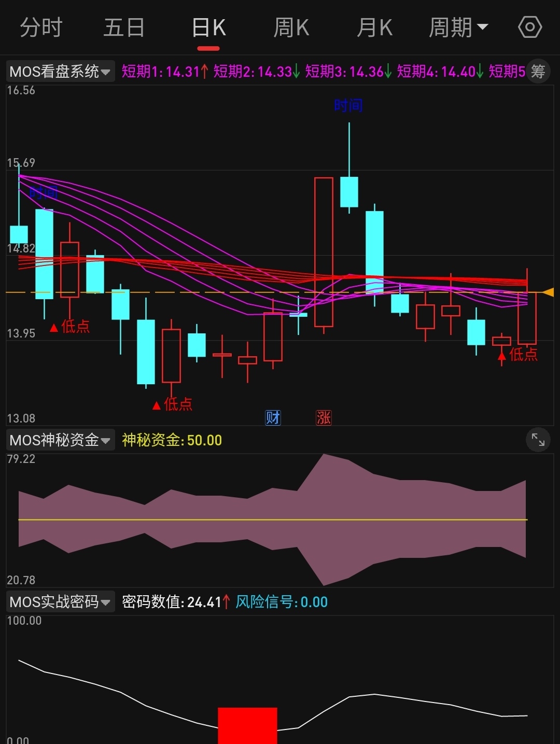Screen dimensions: 560x744
Task: Tap the 13.08 price axis label
Action: (21, 418)
